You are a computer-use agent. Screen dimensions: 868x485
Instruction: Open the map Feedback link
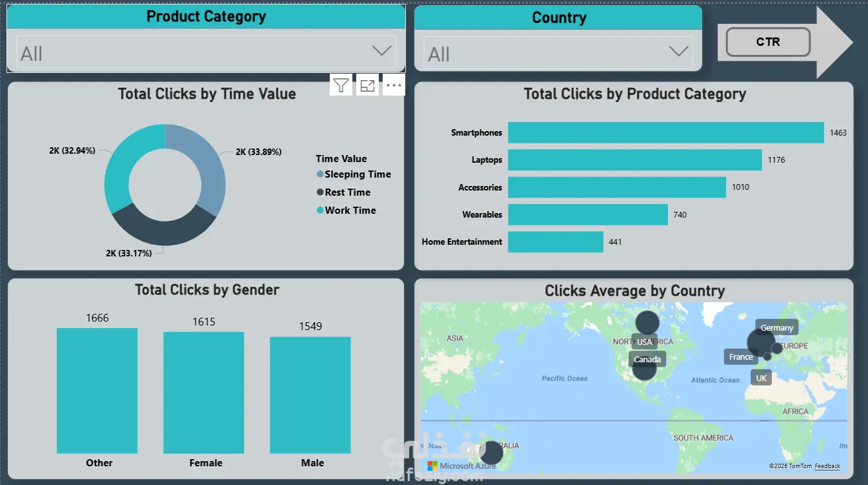(827, 466)
